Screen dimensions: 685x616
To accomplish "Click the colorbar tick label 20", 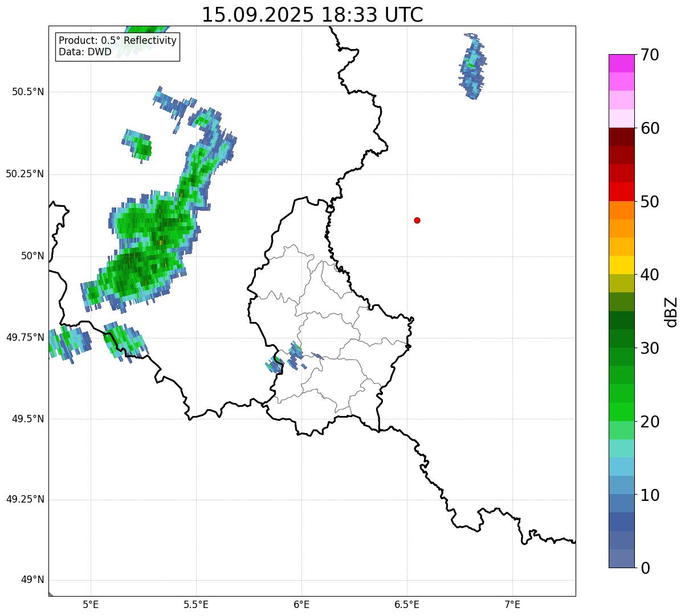I will (650, 422).
